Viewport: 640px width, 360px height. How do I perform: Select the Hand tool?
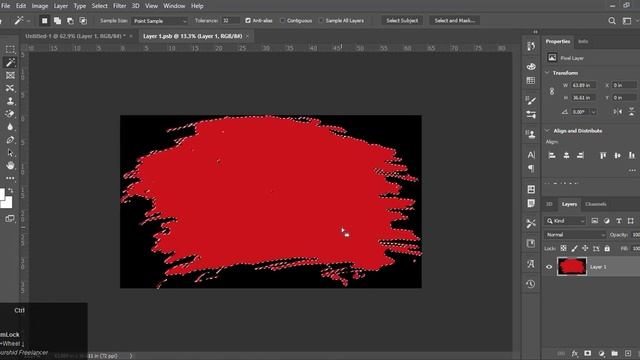[10, 165]
